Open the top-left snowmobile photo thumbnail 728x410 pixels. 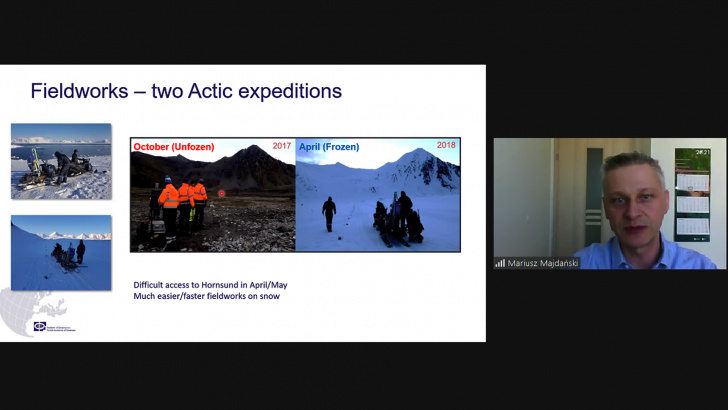(60, 161)
